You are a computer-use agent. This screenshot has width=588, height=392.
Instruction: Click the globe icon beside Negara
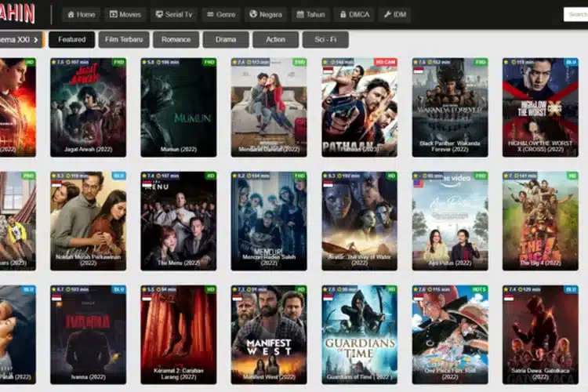tap(253, 14)
